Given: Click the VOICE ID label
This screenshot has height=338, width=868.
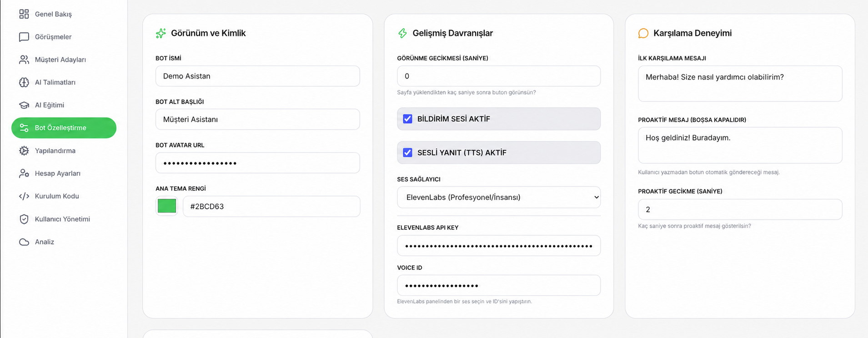Looking at the screenshot, I should tap(410, 268).
